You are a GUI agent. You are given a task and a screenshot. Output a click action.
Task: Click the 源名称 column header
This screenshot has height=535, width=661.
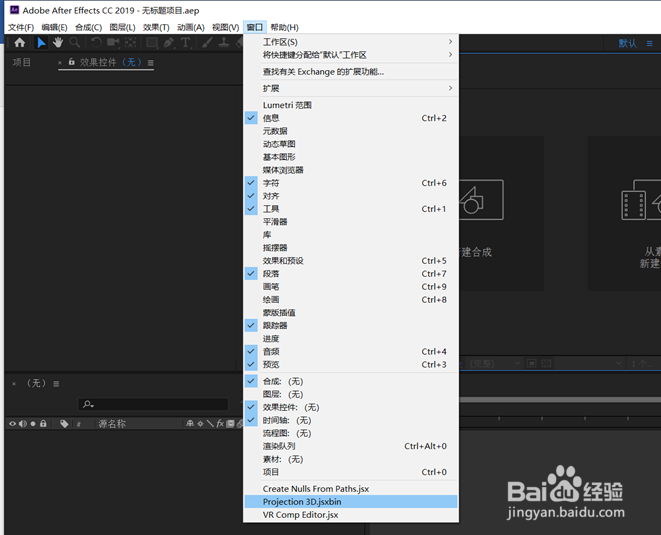coord(112,424)
